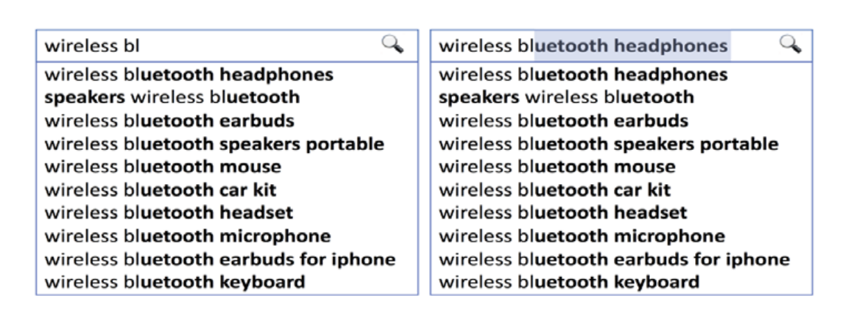868x325 pixels.
Task: Choose "wireless bluetooth microphone" in left list
Action: point(187,236)
